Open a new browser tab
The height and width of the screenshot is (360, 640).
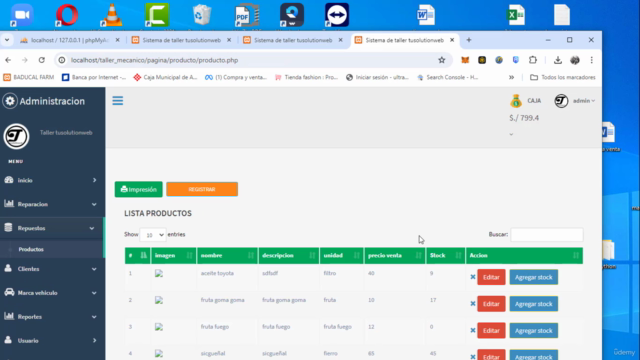[x=469, y=40]
